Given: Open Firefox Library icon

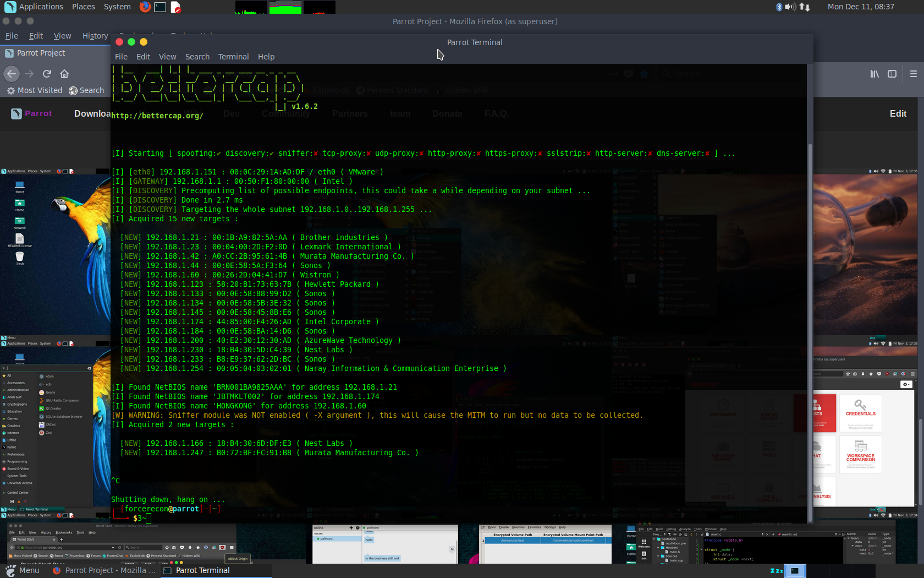Looking at the screenshot, I should click(875, 73).
